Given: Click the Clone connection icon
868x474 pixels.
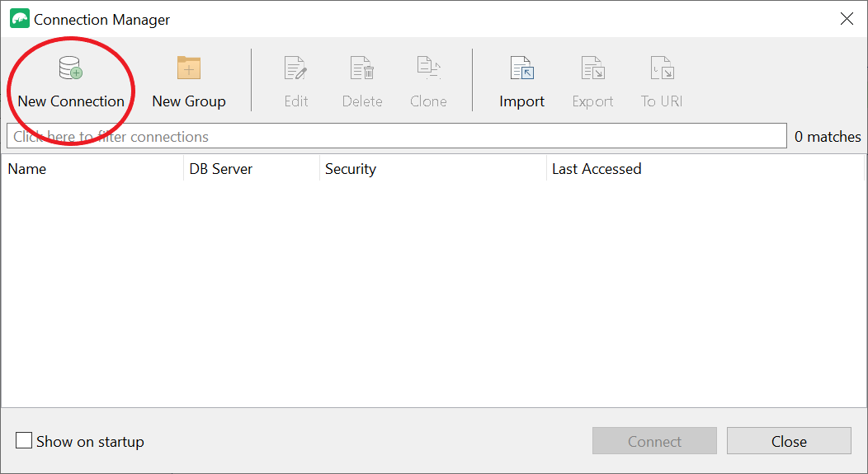Looking at the screenshot, I should click(x=428, y=68).
